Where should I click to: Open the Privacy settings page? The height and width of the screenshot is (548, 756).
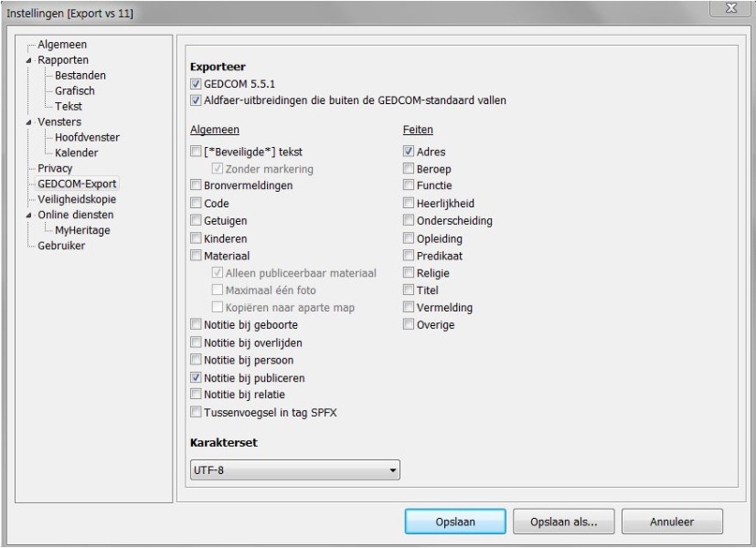55,169
